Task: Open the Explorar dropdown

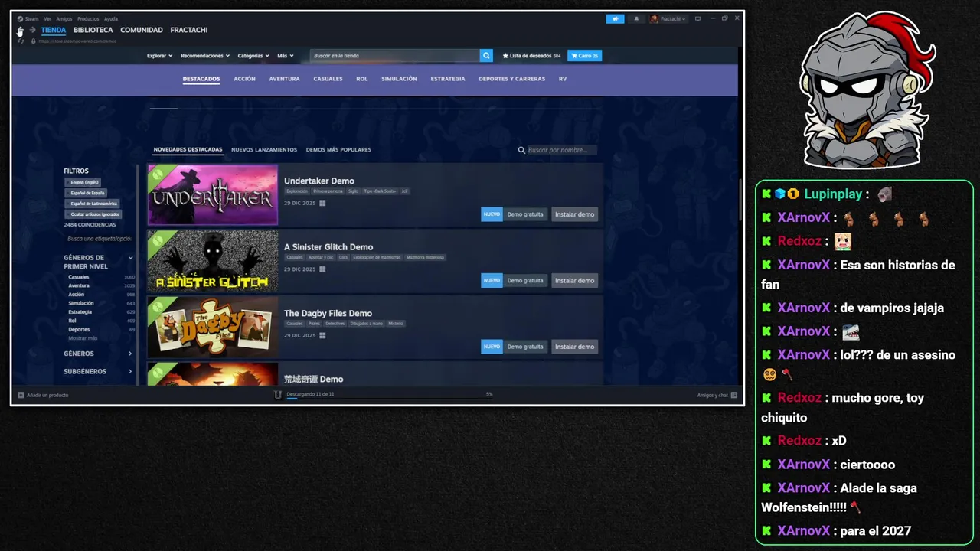Action: point(159,56)
